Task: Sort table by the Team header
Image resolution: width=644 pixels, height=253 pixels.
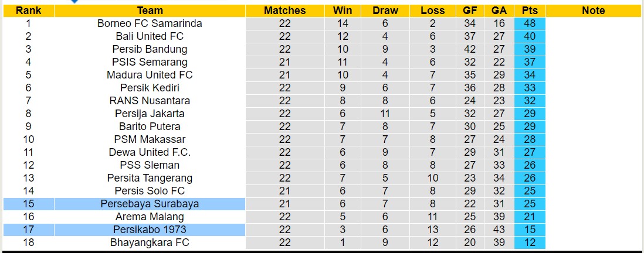Action: tap(150, 11)
